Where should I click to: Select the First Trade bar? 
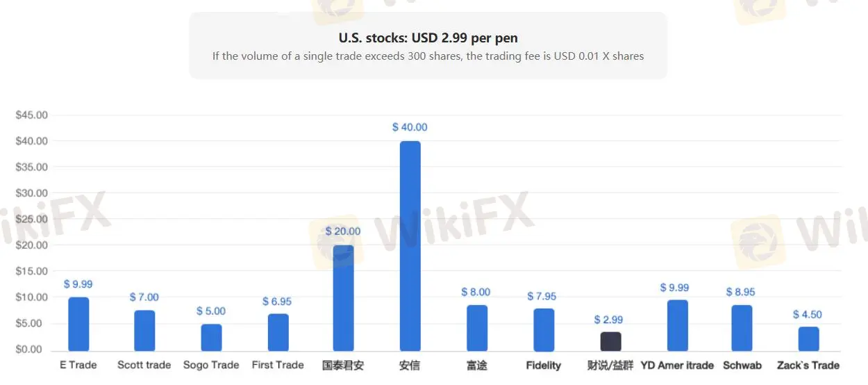[278, 332]
